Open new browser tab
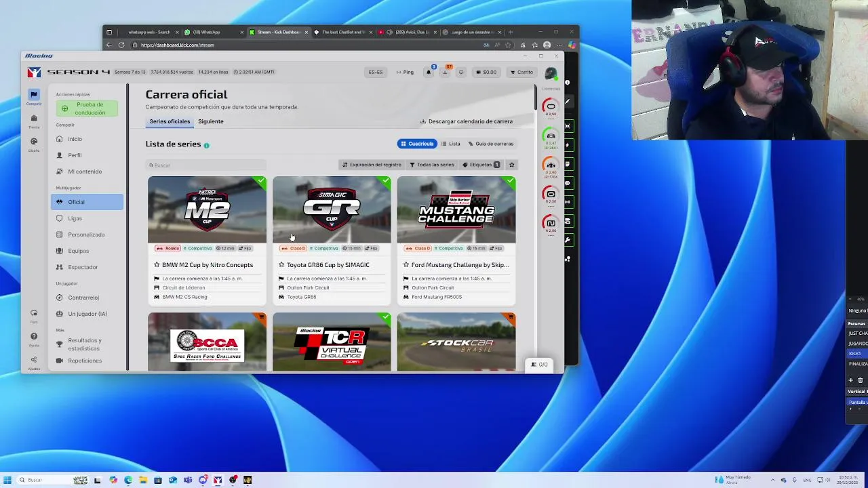Screen dimensions: 868x488 511,32
